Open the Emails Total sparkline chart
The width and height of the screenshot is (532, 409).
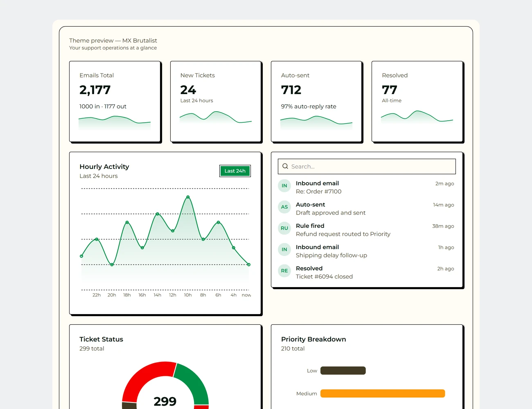point(115,123)
